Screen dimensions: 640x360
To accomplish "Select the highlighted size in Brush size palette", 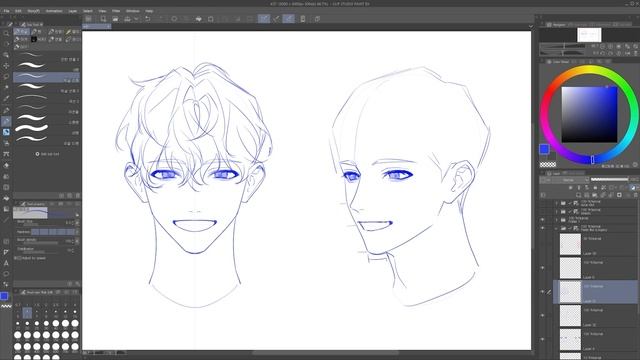I will pos(27,313).
